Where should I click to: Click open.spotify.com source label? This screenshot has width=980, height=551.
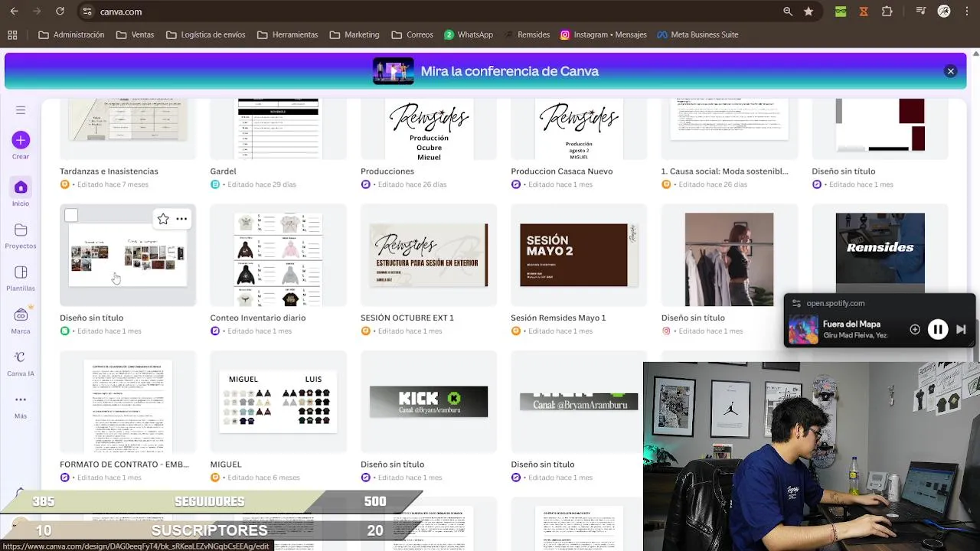835,303
